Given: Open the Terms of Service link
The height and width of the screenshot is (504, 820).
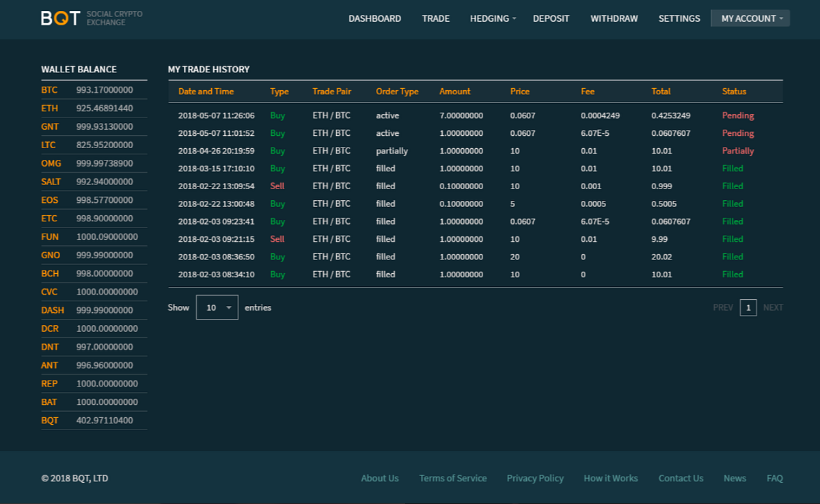Looking at the screenshot, I should 452,478.
